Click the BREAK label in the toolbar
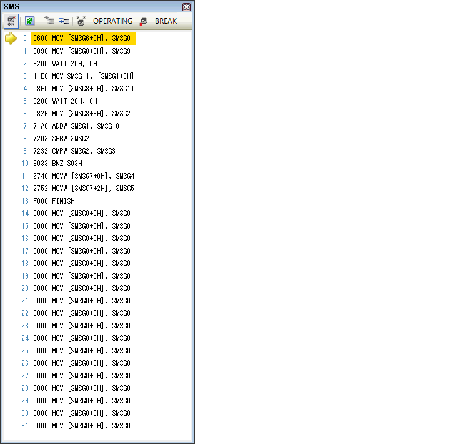The width and height of the screenshot is (452, 448). 166,21
